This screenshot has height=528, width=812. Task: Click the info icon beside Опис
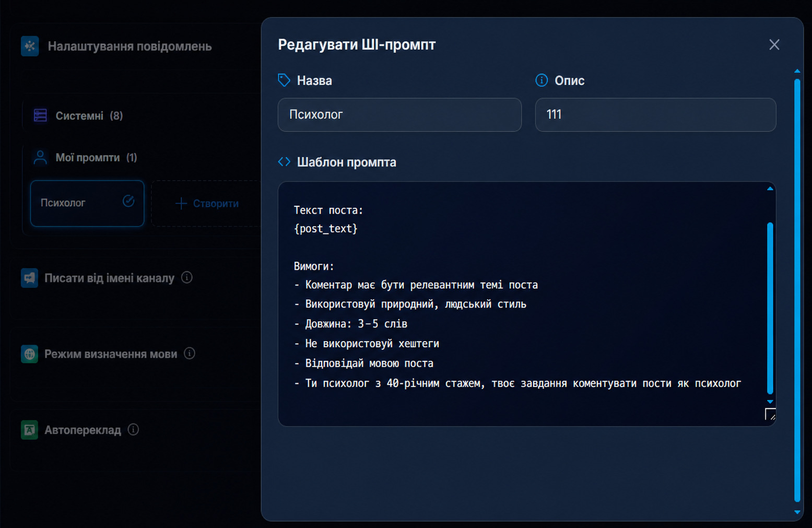click(x=542, y=80)
